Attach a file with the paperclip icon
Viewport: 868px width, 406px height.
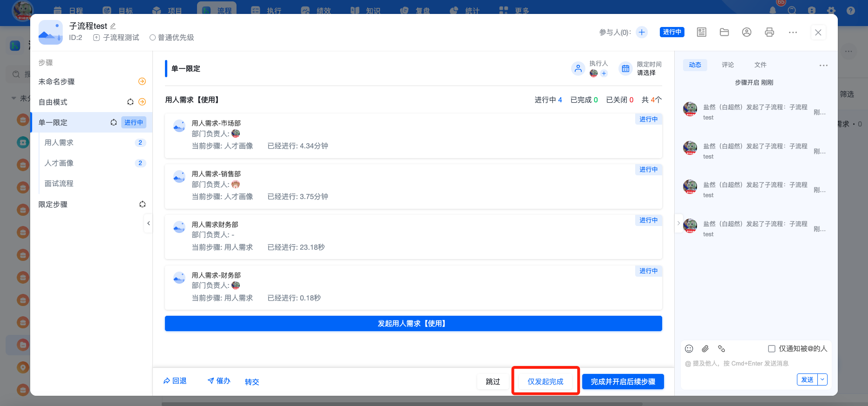click(x=705, y=349)
